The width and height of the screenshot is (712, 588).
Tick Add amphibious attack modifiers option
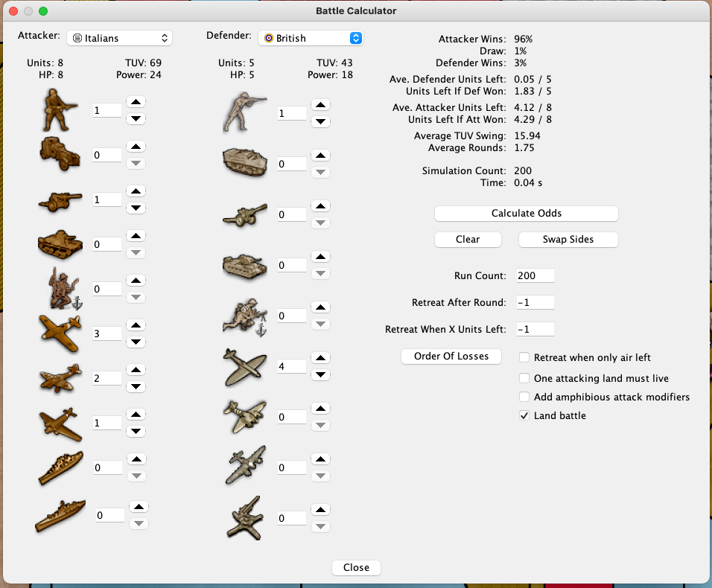tap(524, 397)
